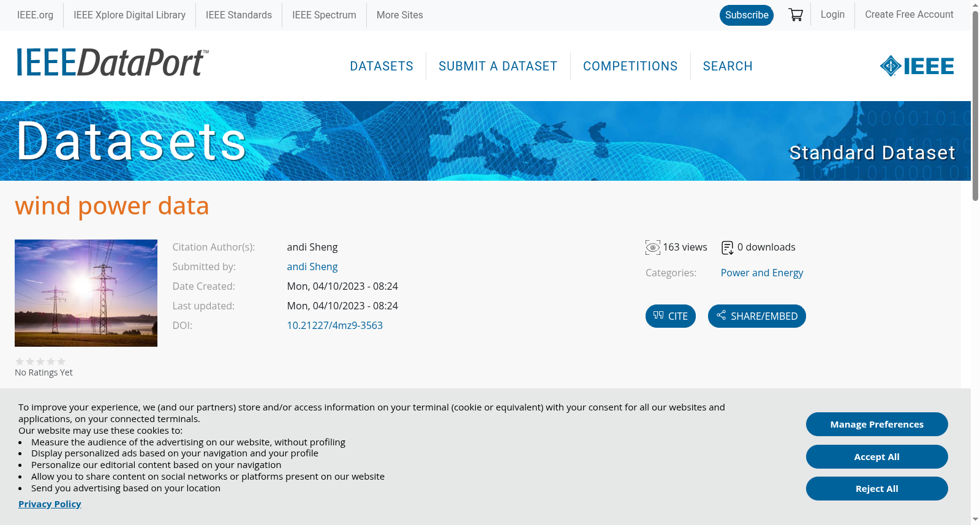
Task: Accept all cookies
Action: [x=877, y=456]
